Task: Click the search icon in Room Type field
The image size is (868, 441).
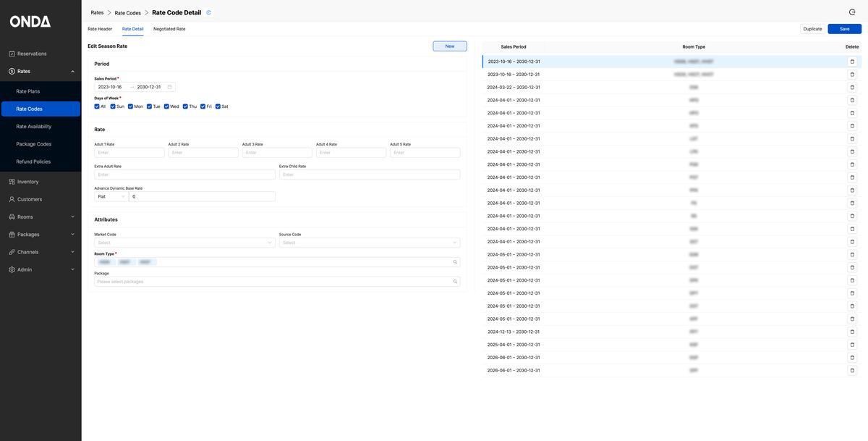Action: pyautogui.click(x=455, y=262)
